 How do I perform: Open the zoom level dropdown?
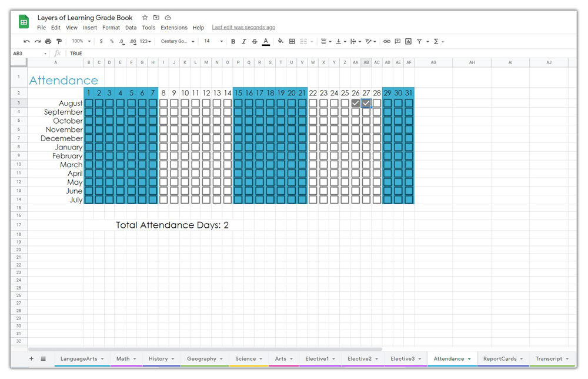[x=81, y=41]
